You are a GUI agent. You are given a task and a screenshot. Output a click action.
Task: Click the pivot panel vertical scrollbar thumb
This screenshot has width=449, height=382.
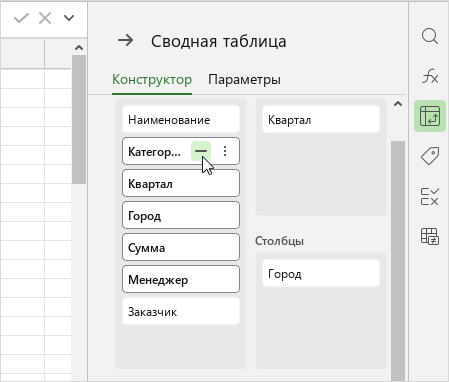(x=398, y=261)
